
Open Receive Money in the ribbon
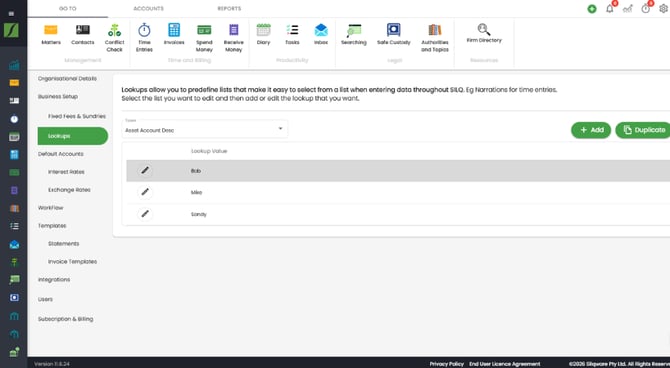[x=233, y=38]
